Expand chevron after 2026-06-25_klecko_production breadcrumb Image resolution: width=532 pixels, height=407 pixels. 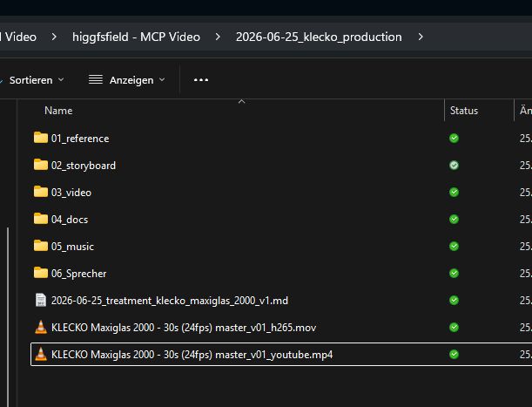421,37
